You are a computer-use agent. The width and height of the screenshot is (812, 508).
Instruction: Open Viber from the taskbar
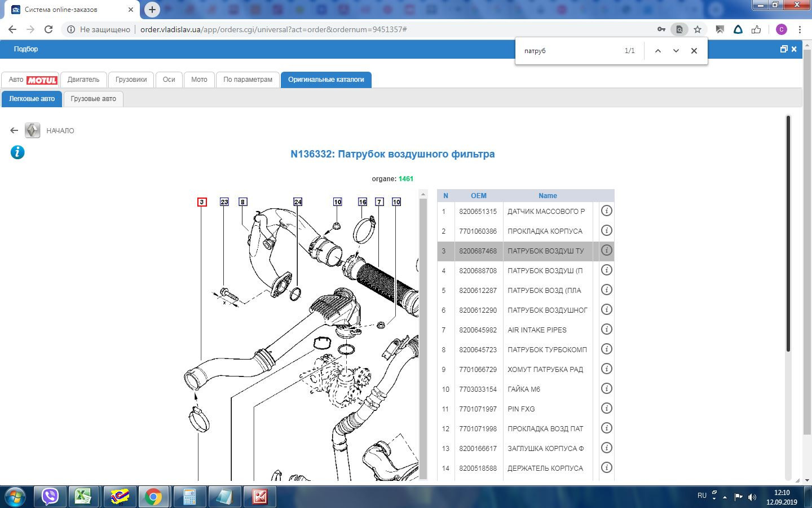(x=51, y=496)
